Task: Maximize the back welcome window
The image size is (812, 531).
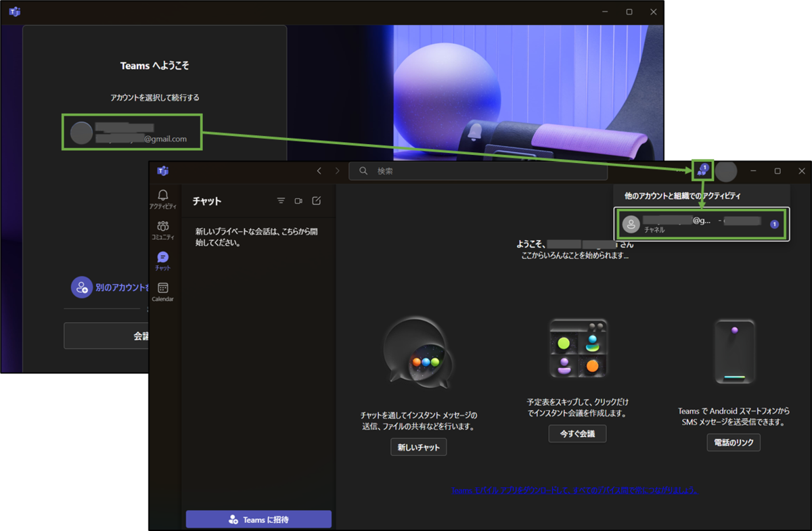Action: tap(629, 11)
